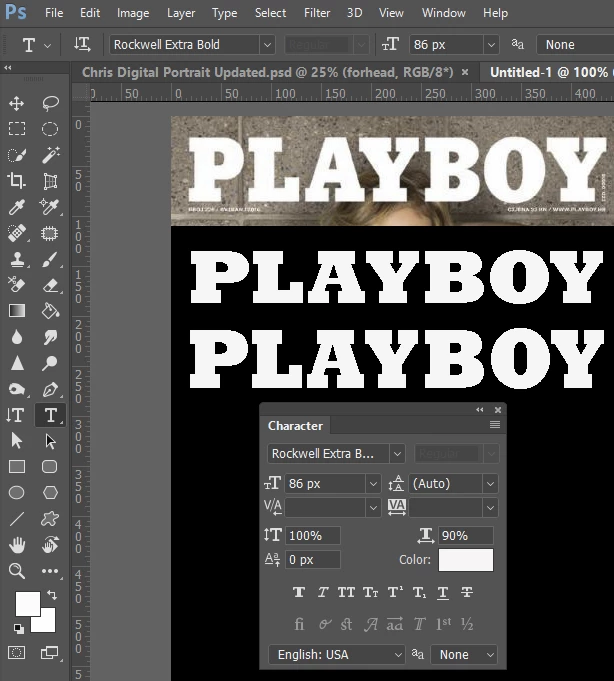This screenshot has height=681, width=614.
Task: Expand the tracking dropdown
Action: click(x=490, y=508)
